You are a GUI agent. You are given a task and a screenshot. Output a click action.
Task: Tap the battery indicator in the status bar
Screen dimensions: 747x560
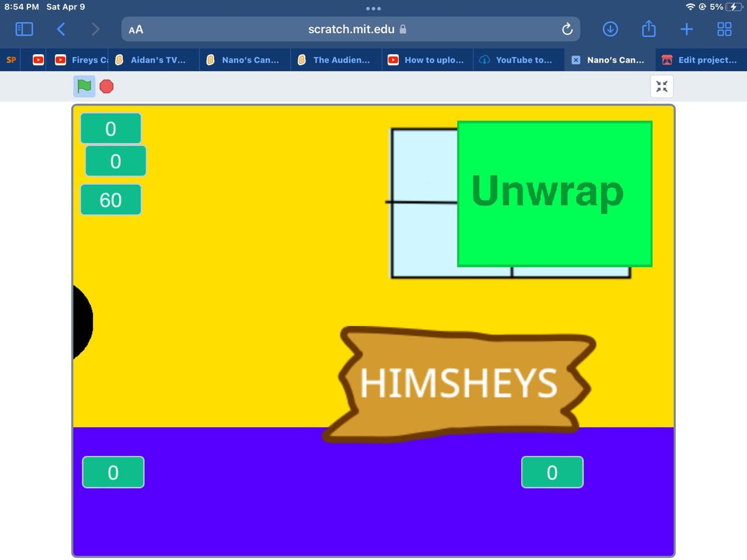coord(734,7)
